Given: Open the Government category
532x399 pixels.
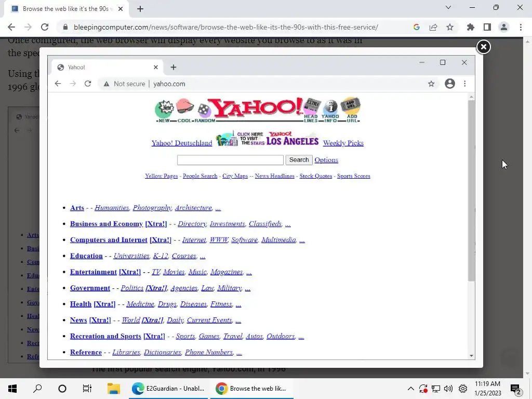Looking at the screenshot, I should coord(90,288).
